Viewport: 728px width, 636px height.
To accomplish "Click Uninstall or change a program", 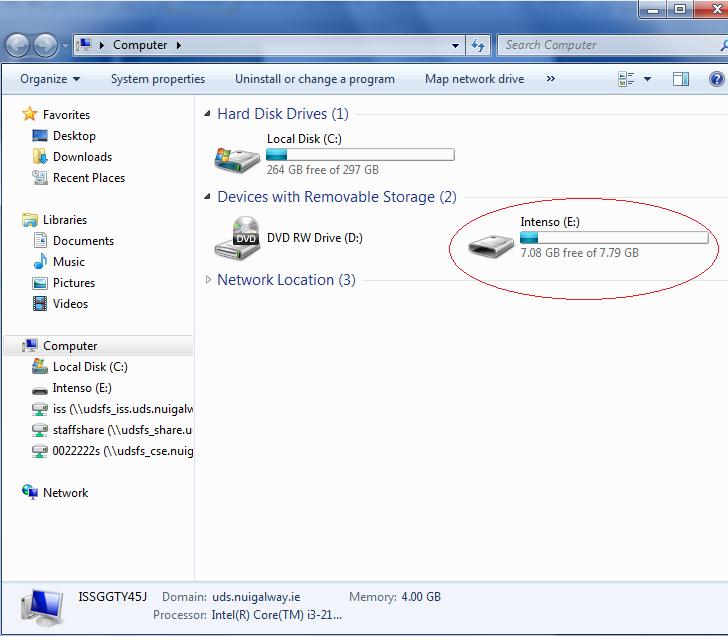I will pyautogui.click(x=314, y=79).
